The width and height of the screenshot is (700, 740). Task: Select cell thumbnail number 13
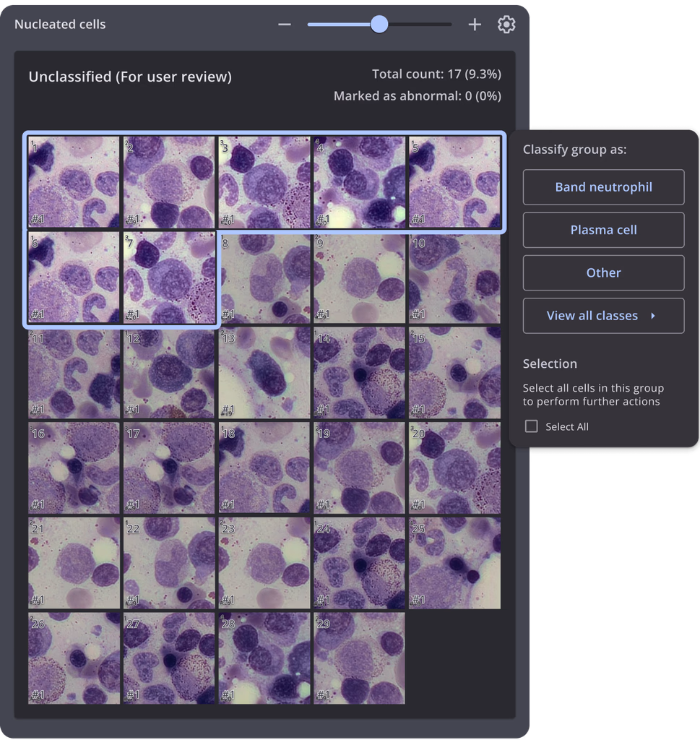[264, 374]
